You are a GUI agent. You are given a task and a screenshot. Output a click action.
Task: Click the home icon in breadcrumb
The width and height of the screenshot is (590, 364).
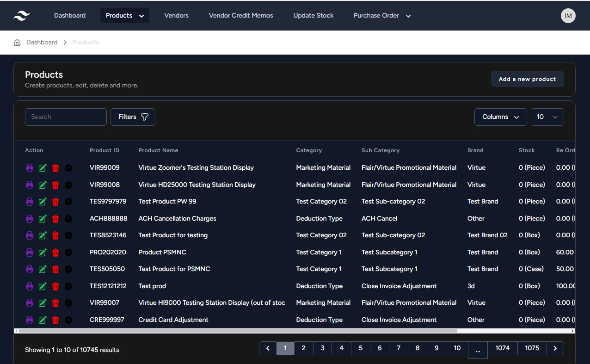point(17,43)
